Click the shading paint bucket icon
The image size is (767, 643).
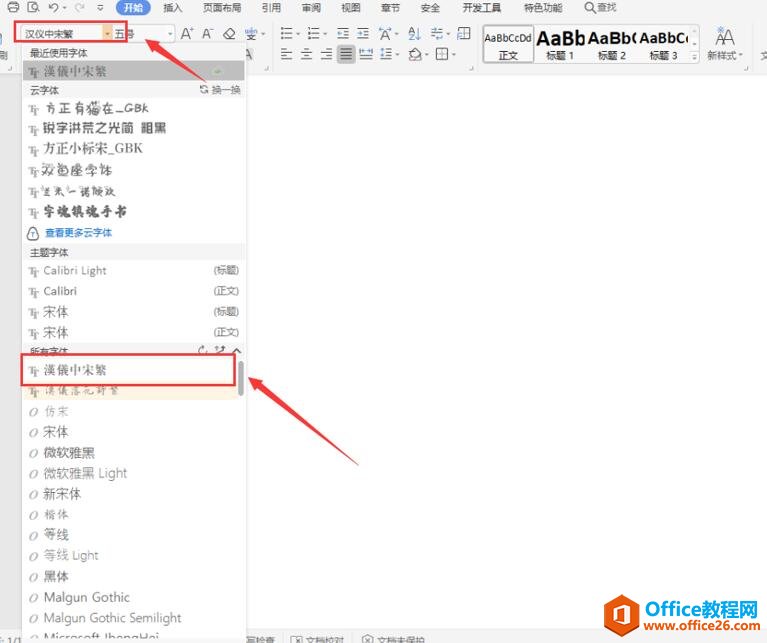pos(415,54)
